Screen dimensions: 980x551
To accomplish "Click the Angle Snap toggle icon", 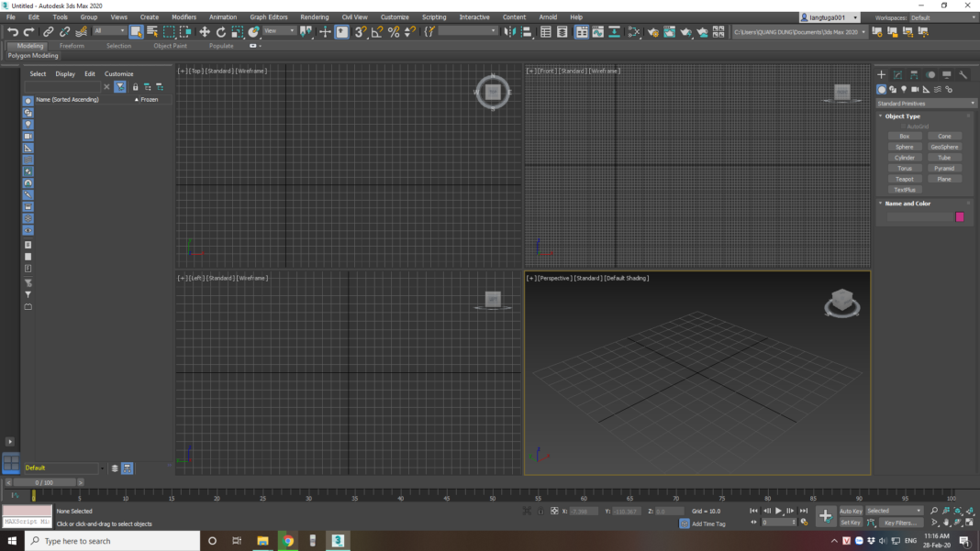I will [377, 32].
